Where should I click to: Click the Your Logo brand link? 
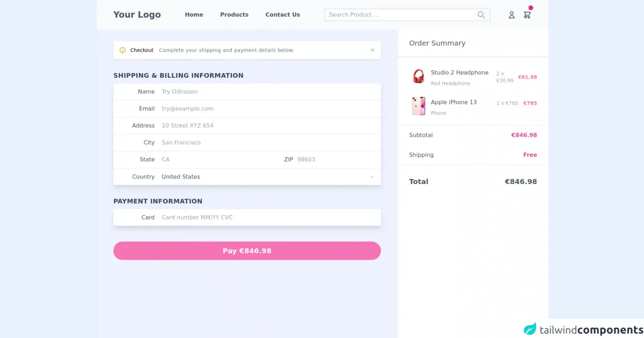(x=137, y=15)
